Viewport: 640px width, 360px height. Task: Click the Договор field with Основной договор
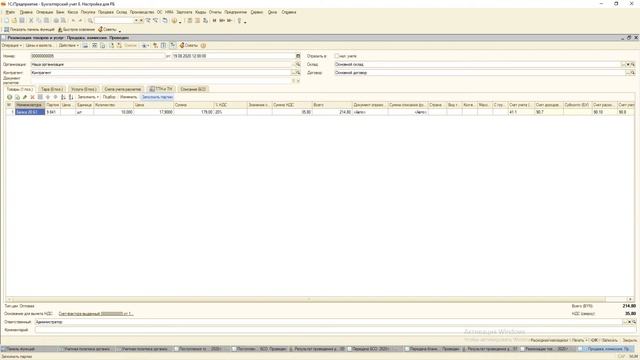click(x=480, y=73)
